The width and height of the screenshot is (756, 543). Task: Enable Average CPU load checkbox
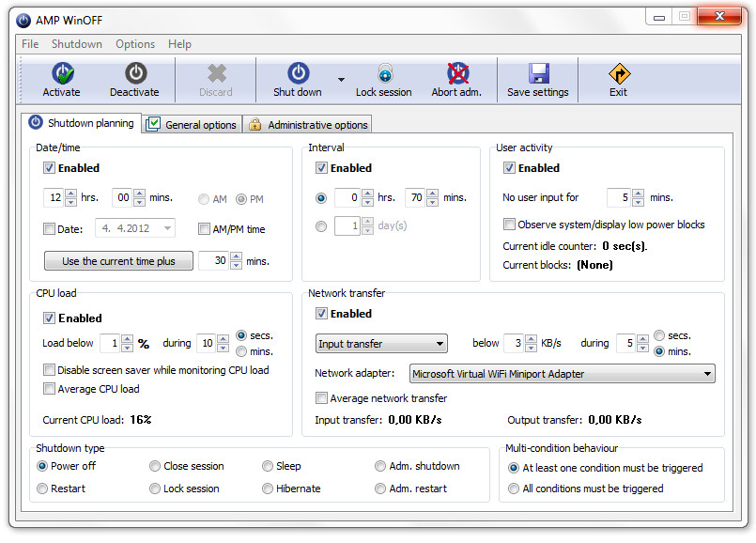(49, 389)
